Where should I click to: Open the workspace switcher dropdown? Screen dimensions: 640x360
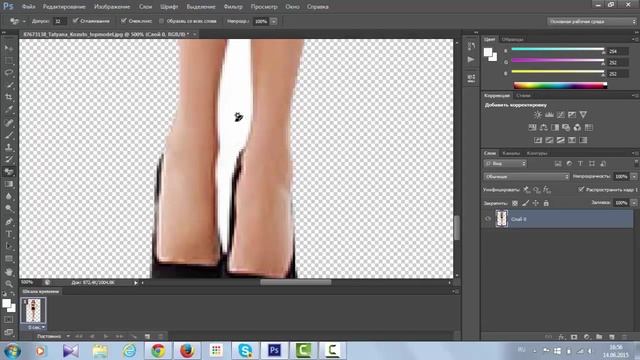591,21
